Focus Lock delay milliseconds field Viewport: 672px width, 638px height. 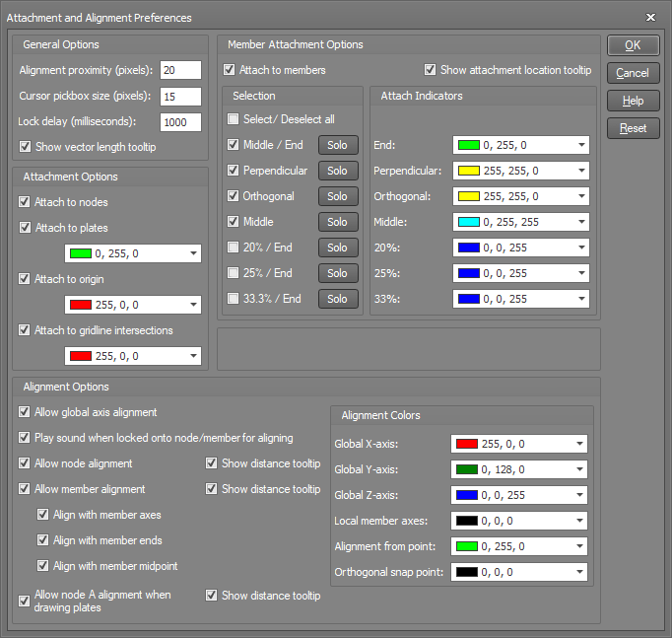[180, 122]
